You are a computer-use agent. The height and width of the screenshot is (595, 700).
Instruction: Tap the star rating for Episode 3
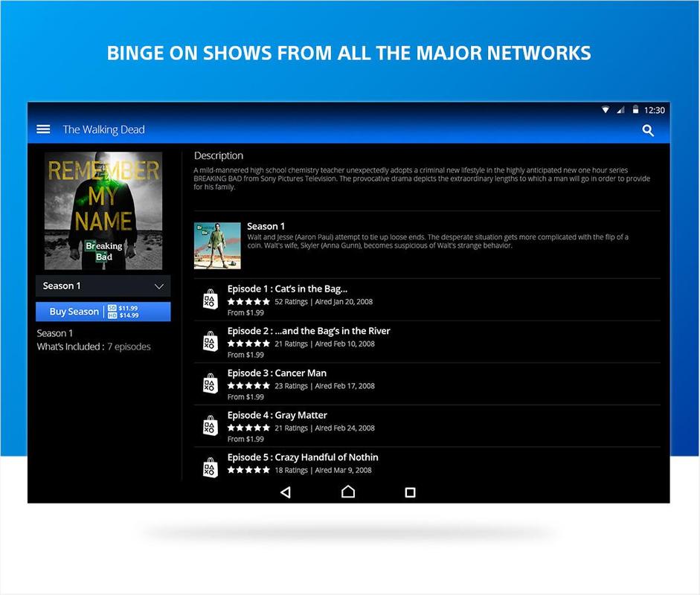(248, 386)
